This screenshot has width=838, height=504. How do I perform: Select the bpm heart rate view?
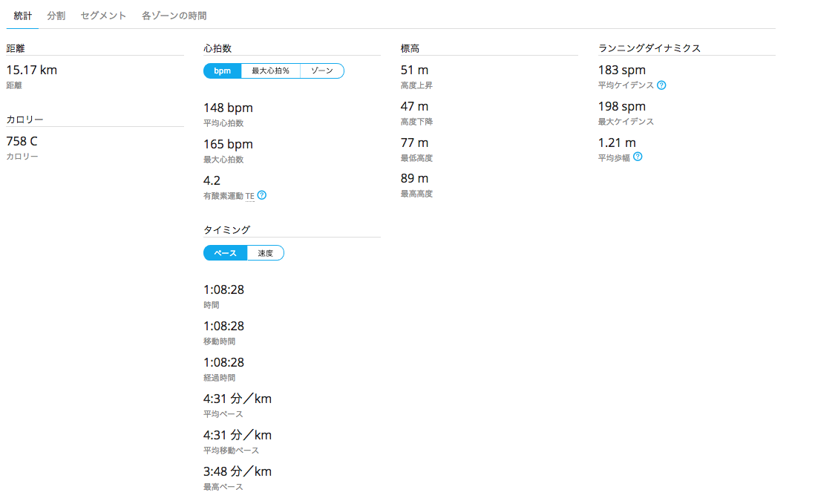(223, 71)
